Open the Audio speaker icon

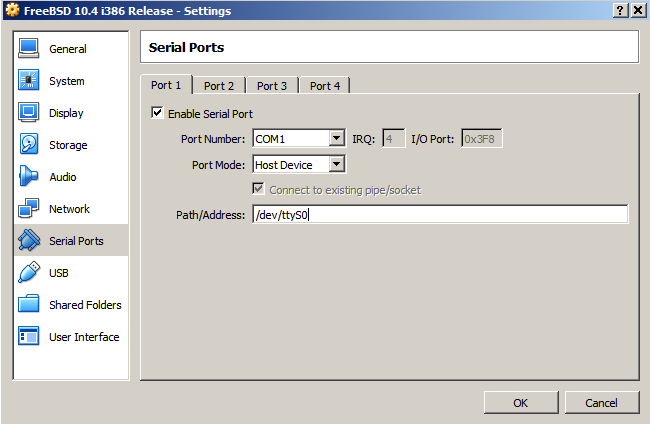tap(29, 176)
